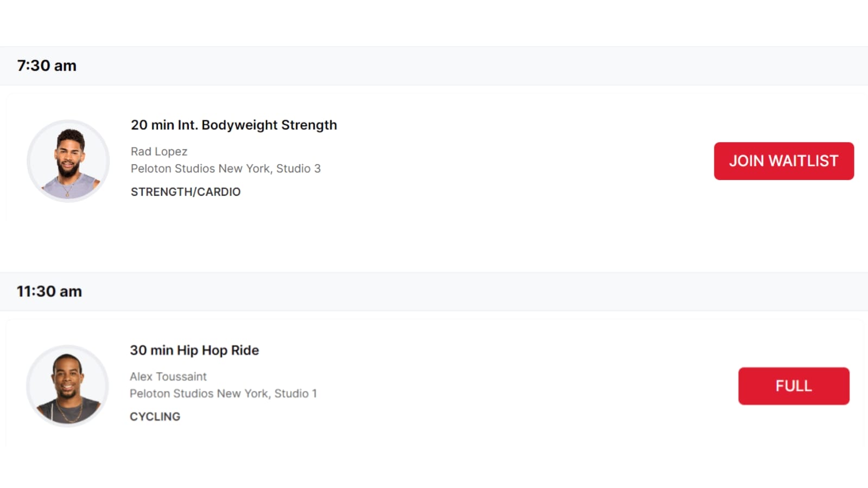Select the CYCLING category tag

click(155, 416)
